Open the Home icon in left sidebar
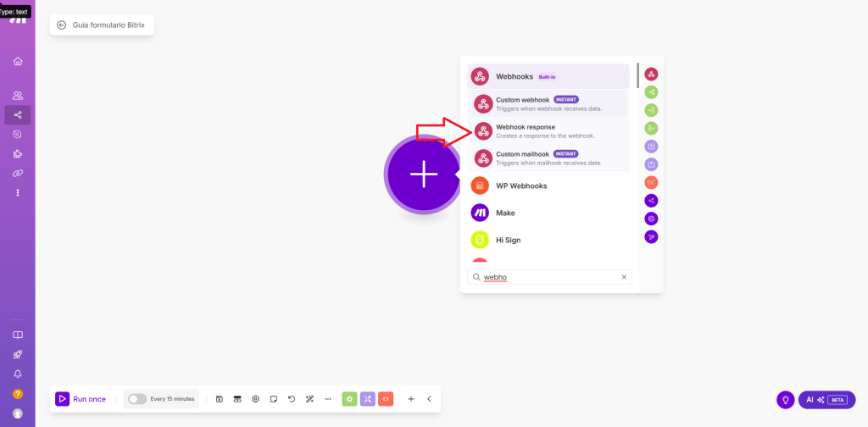Viewport: 868px width, 427px height. [x=18, y=61]
